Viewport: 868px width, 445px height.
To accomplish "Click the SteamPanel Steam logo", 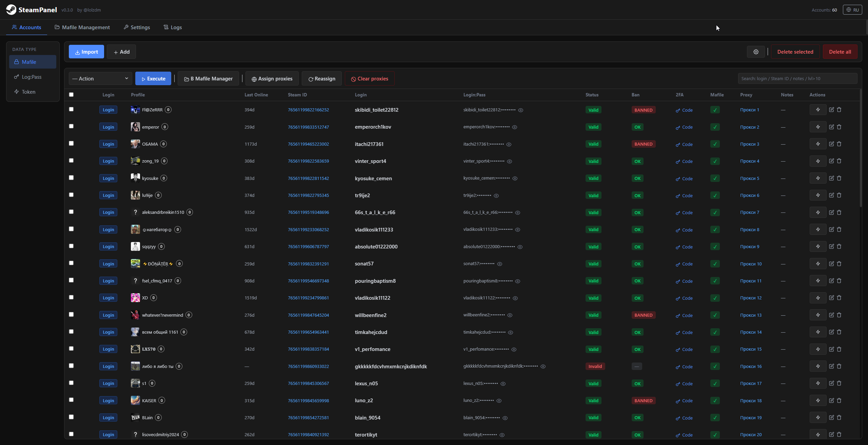I will [x=11, y=10].
